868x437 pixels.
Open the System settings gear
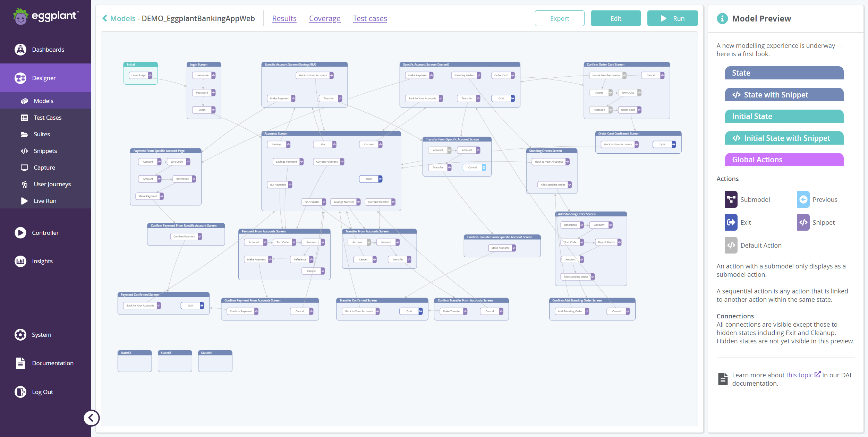[20, 335]
